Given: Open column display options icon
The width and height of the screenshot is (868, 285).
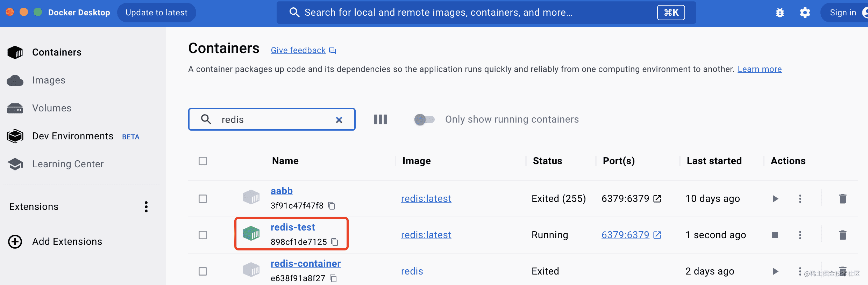Looking at the screenshot, I should click(380, 119).
